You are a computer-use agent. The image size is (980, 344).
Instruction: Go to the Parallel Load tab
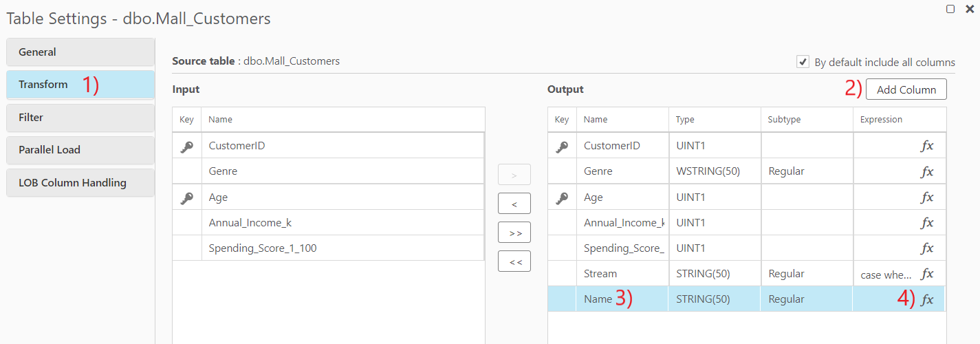80,150
